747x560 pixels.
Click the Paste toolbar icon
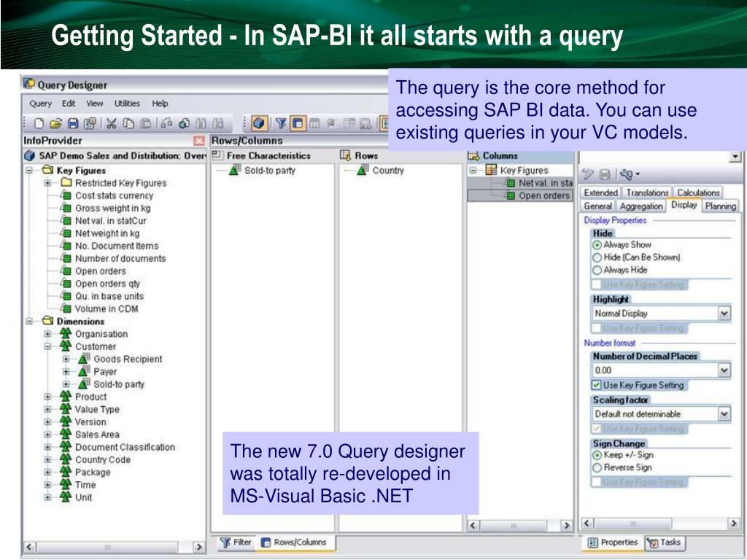coord(146,124)
